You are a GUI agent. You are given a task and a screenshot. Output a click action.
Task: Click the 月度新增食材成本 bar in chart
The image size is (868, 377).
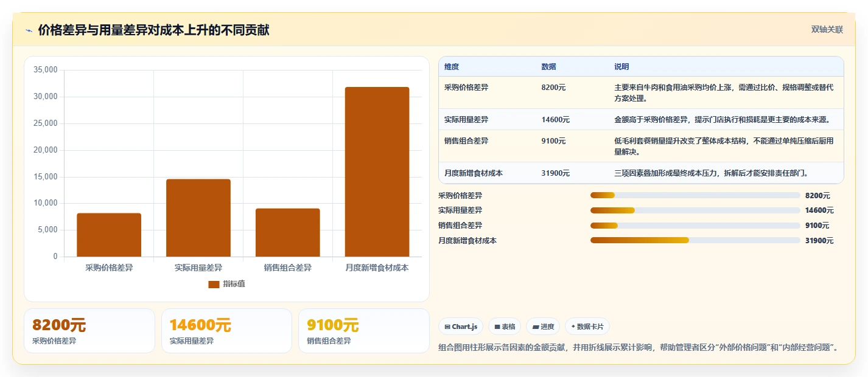pyautogui.click(x=377, y=171)
